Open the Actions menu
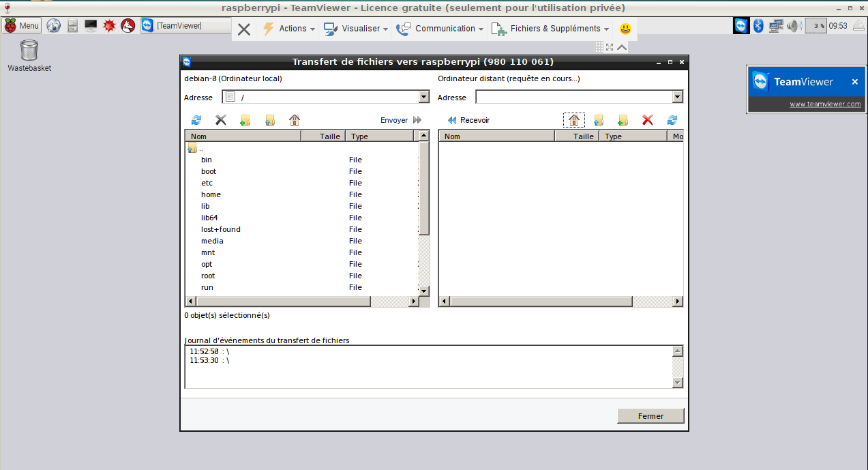868x470 pixels. tap(289, 29)
